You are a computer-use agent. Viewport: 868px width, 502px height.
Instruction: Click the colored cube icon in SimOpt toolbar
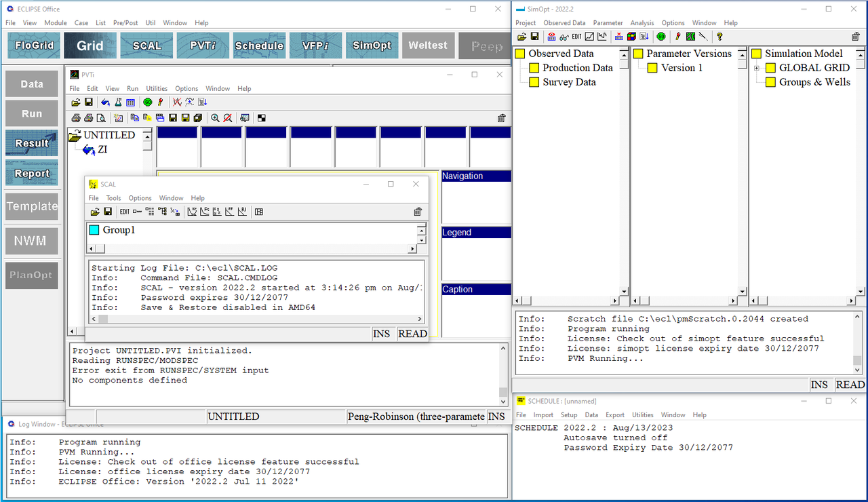631,36
